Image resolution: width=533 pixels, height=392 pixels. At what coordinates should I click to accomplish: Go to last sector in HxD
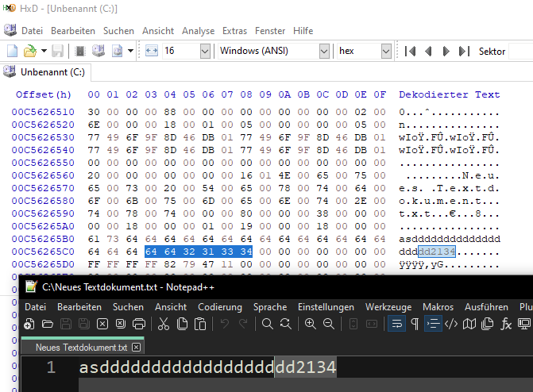pyautogui.click(x=464, y=52)
